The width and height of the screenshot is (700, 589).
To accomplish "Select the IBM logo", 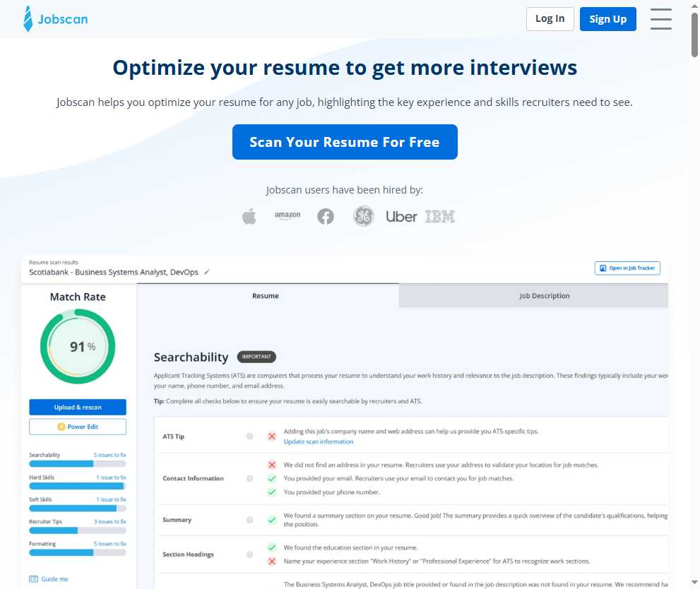I will [439, 216].
